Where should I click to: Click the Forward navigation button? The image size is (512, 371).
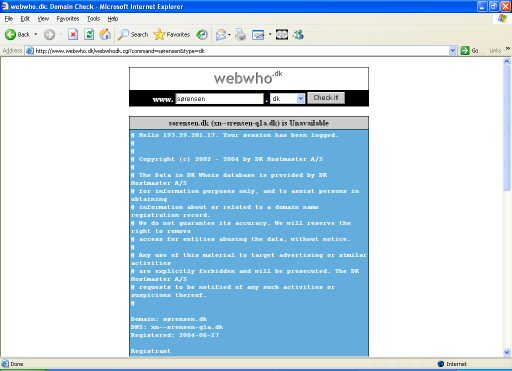click(x=49, y=34)
